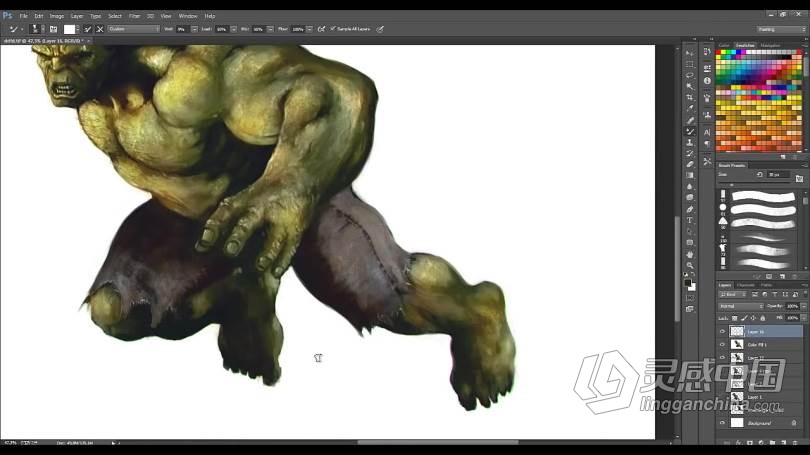This screenshot has width=810, height=455.
Task: Select the Dodge tool
Action: (x=690, y=198)
